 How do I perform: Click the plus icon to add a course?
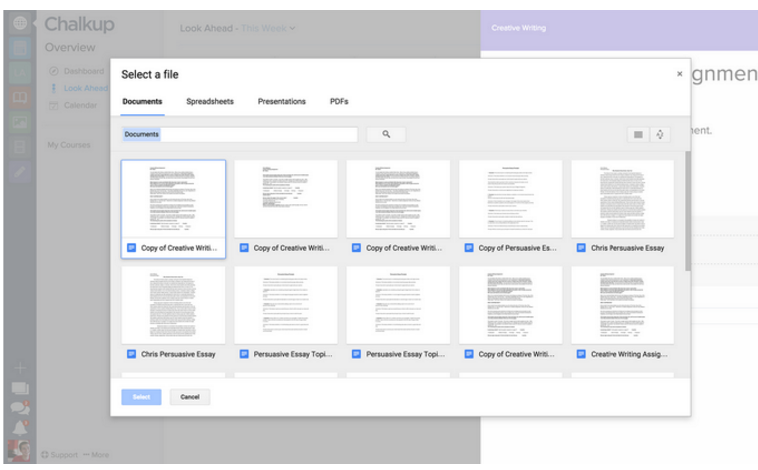(20, 368)
